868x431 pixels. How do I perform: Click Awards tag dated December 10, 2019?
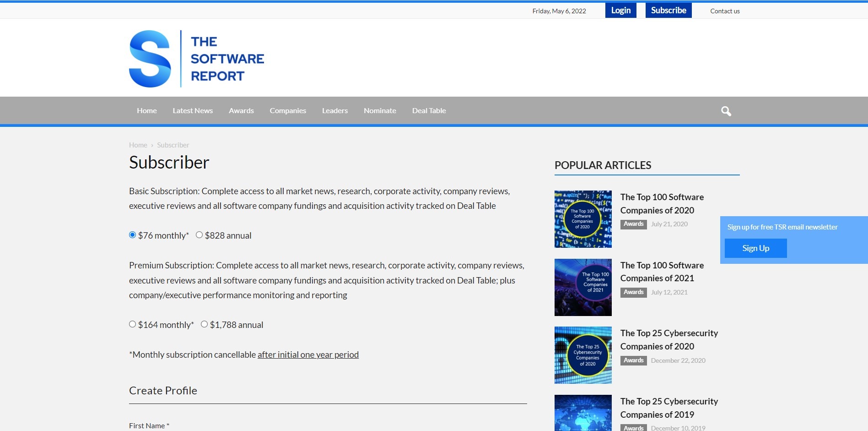[x=633, y=428]
